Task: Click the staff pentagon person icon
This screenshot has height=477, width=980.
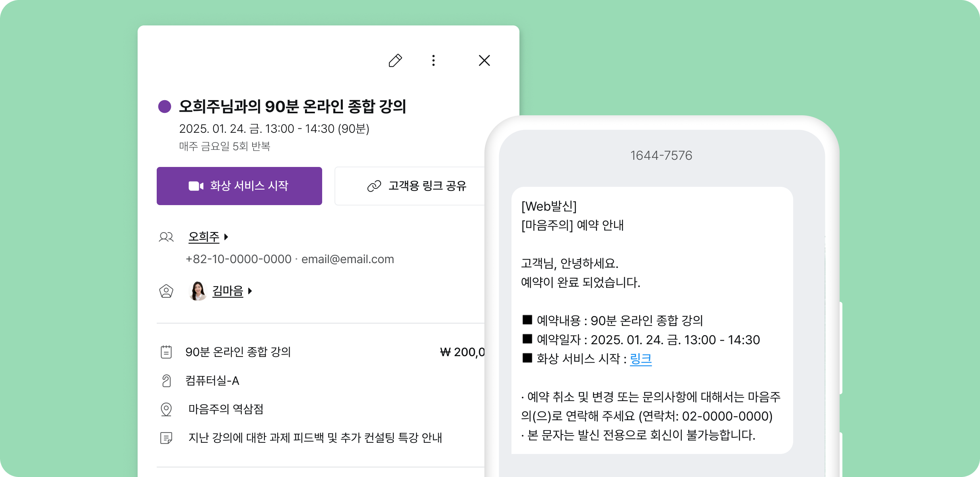Action: pyautogui.click(x=166, y=291)
